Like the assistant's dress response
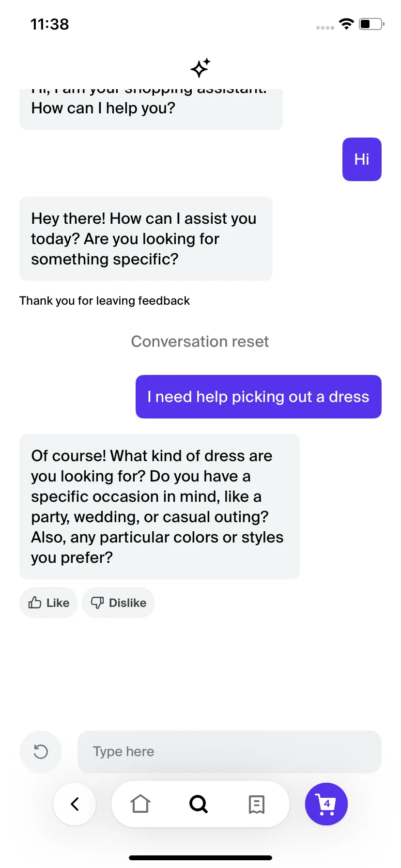 coord(48,603)
